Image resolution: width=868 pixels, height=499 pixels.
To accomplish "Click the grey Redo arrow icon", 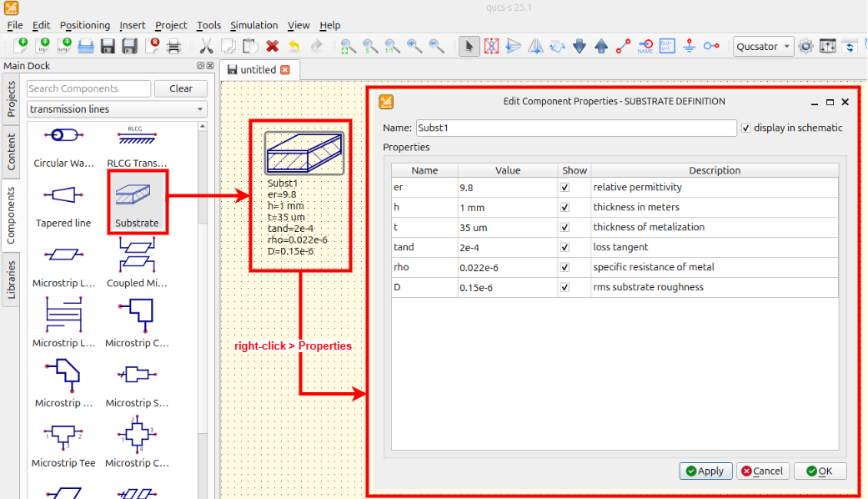I will (316, 46).
